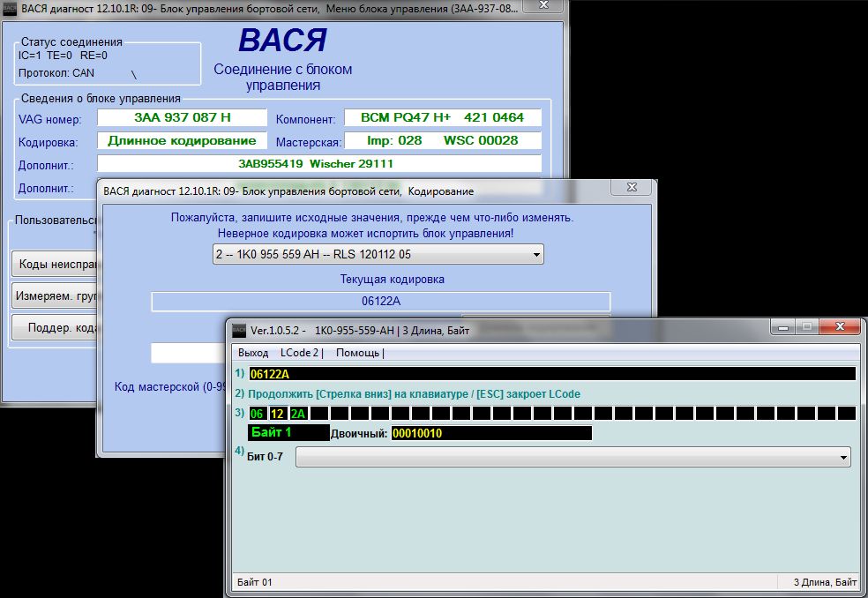
Task: Click the current coding field 06122A
Action: tap(380, 302)
